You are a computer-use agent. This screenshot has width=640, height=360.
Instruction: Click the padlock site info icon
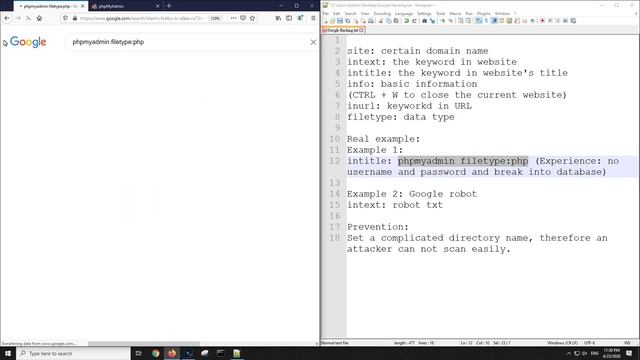(75, 18)
